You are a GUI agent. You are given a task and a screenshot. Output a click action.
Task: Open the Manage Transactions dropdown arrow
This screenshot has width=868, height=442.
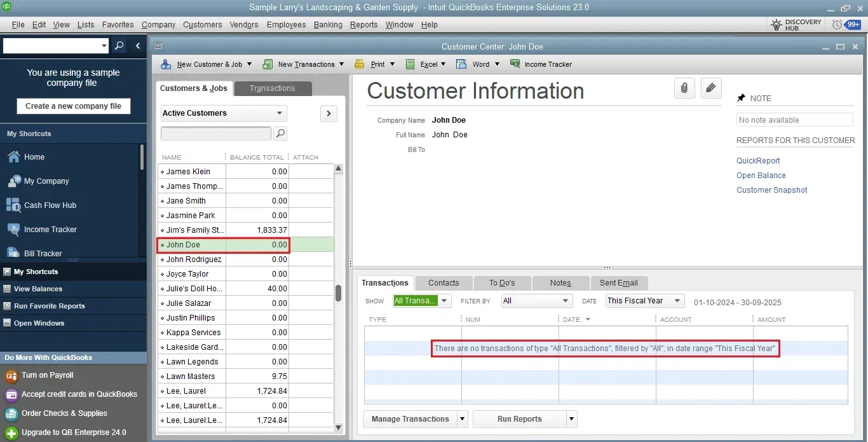pos(462,419)
